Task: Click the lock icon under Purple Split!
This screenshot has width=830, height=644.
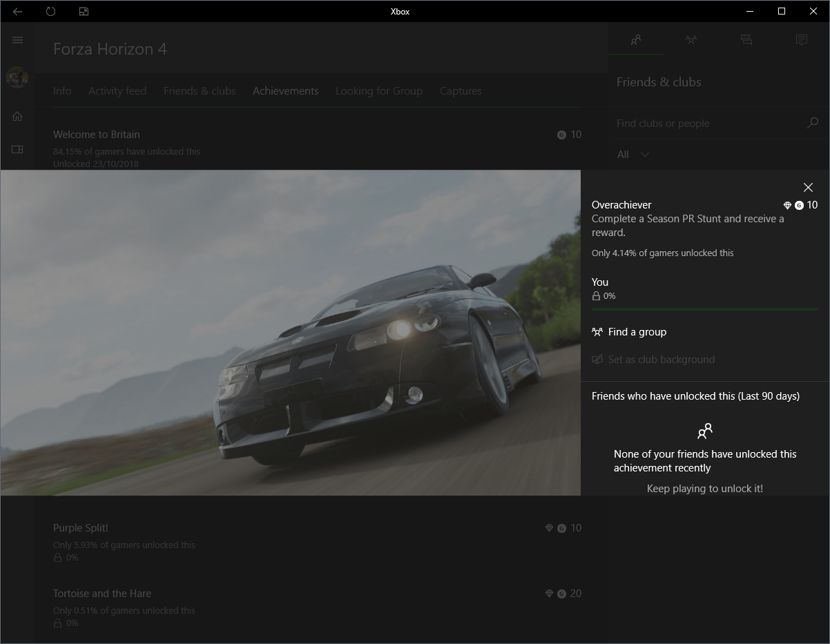Action: (57, 557)
